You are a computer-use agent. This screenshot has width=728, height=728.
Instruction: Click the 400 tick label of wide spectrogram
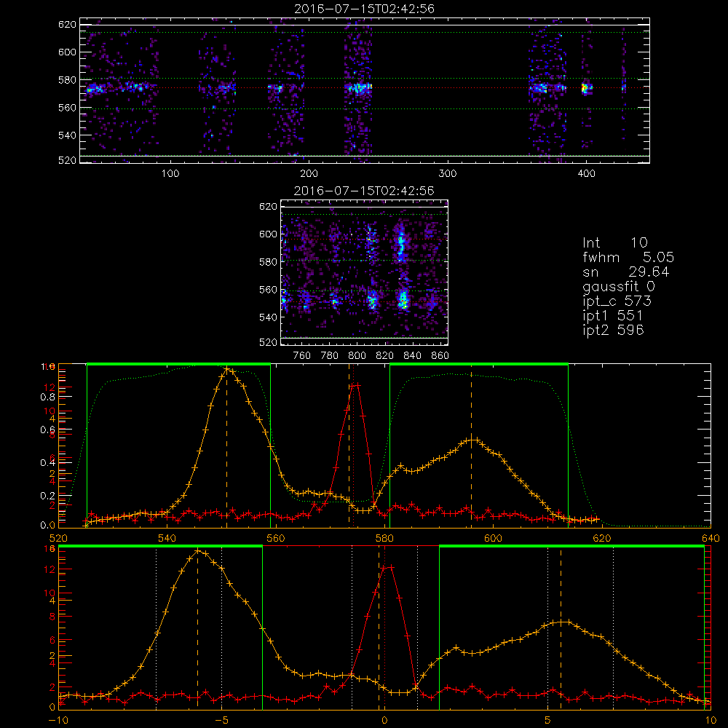coord(586,174)
